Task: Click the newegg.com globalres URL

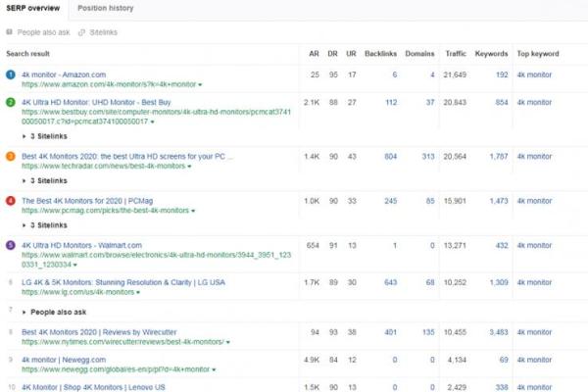Action: (116, 369)
